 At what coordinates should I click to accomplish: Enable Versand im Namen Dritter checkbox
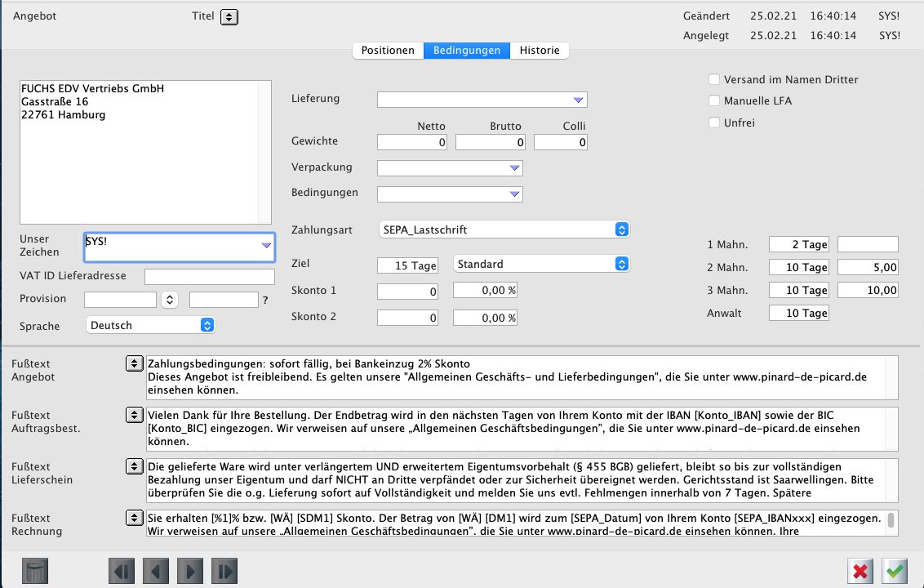point(714,80)
